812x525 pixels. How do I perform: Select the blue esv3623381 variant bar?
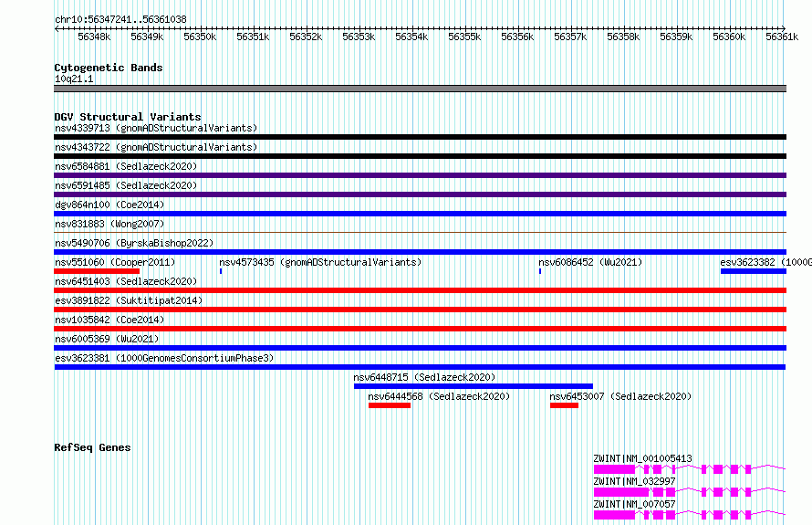pos(420,367)
